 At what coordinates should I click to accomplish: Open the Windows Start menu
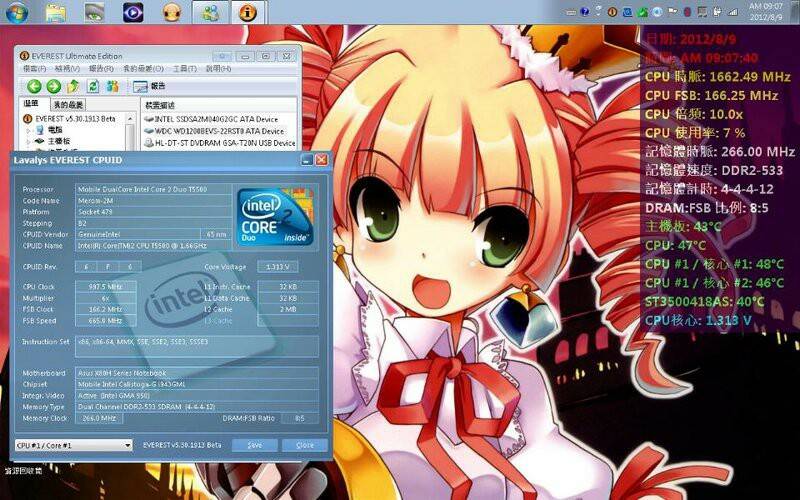tap(17, 12)
